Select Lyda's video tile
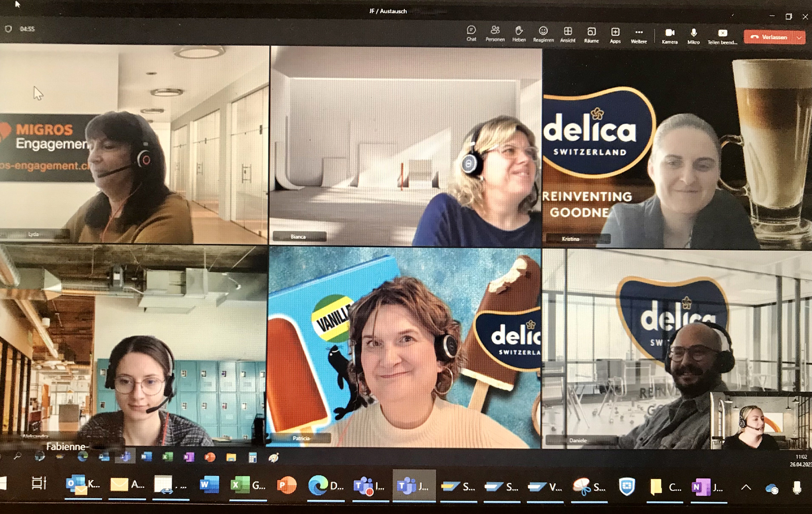Image resolution: width=812 pixels, height=514 pixels. (x=134, y=144)
